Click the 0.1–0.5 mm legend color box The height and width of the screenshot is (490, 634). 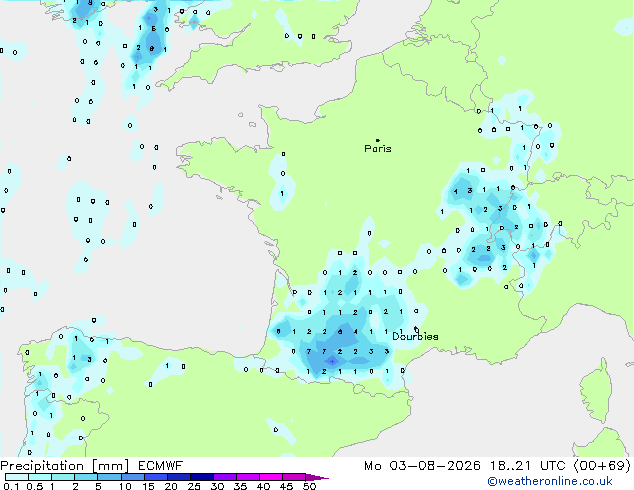click(17, 477)
